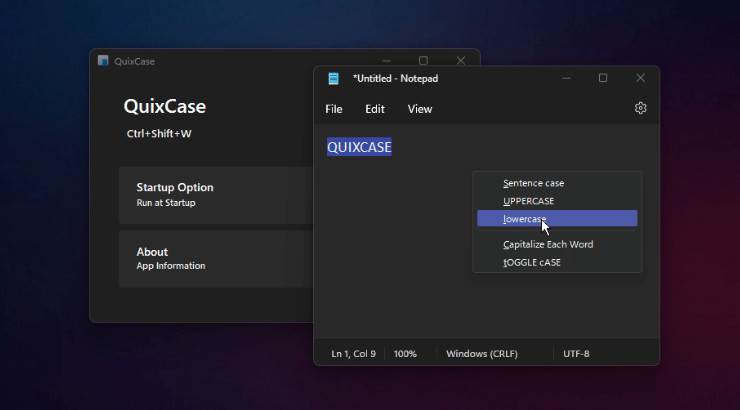The height and width of the screenshot is (410, 740).
Task: Click the 100% zoom status entry
Action: (x=405, y=353)
